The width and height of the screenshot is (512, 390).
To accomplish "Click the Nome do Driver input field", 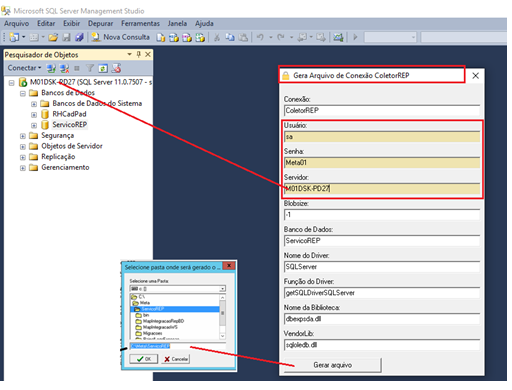I will tap(382, 267).
